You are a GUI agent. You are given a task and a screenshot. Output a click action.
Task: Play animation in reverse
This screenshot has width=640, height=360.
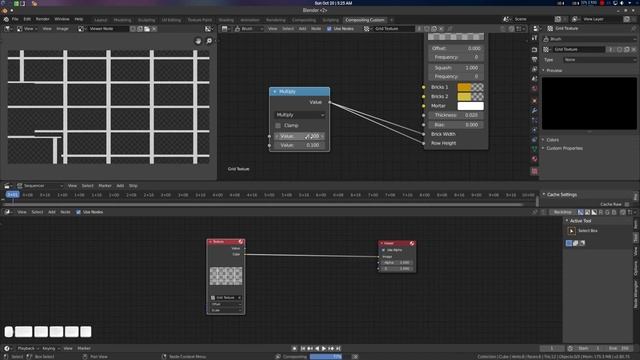point(317,349)
